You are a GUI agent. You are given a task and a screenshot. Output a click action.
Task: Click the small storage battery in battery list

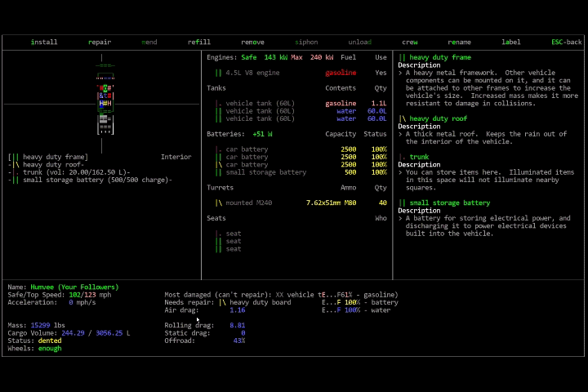pyautogui.click(x=301, y=172)
